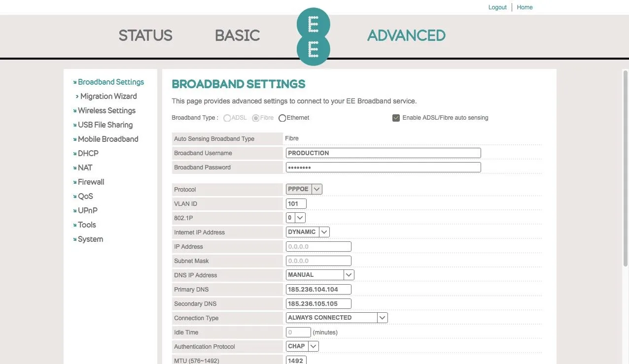The width and height of the screenshot is (629, 364).
Task: Open the 802.1P dropdown
Action: tap(296, 217)
